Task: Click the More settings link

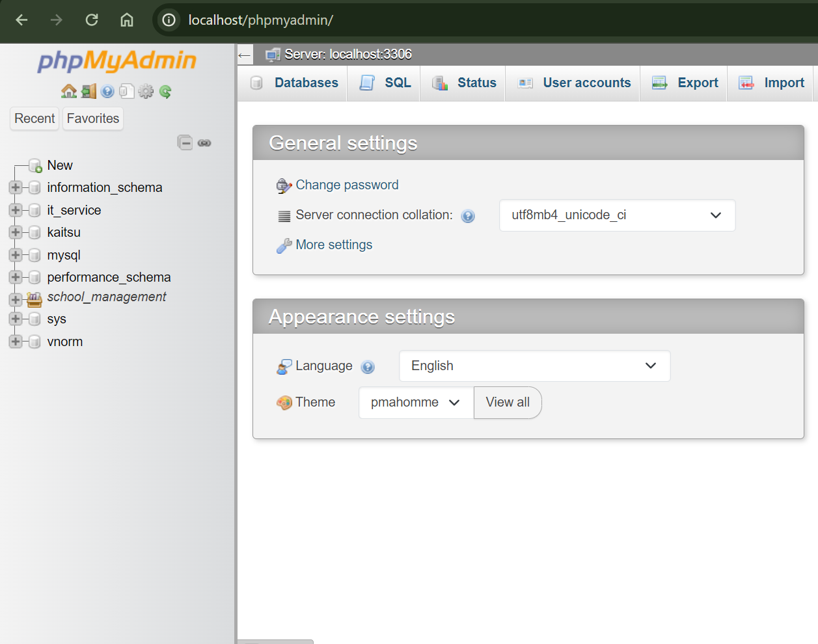Action: (334, 245)
